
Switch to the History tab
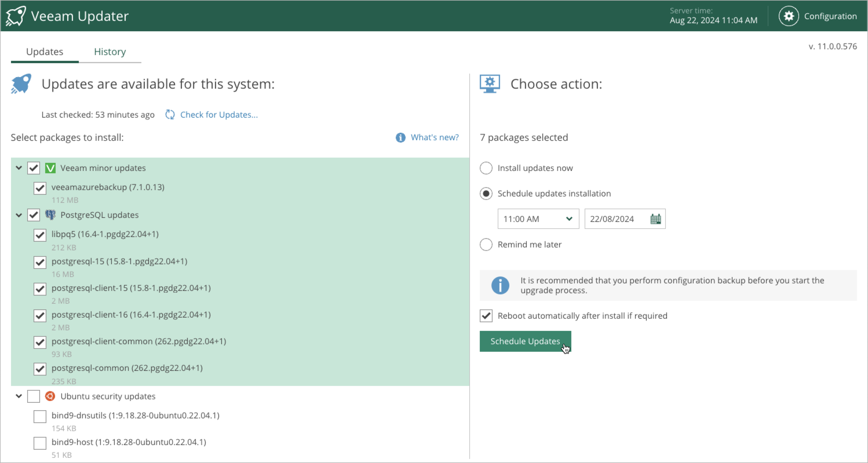110,52
